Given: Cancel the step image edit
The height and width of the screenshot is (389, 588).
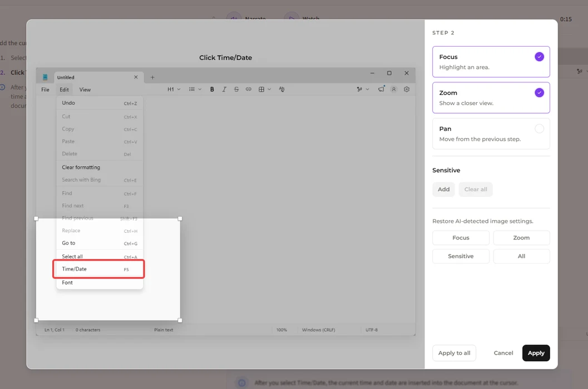Looking at the screenshot, I should 503,353.
